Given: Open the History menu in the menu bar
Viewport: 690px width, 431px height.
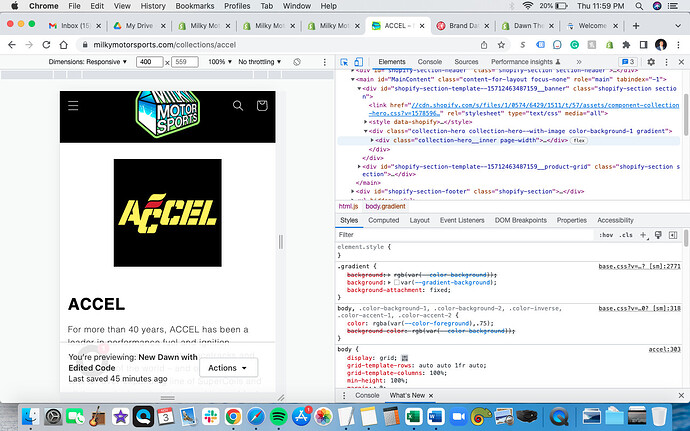Looking at the screenshot, I should [153, 6].
